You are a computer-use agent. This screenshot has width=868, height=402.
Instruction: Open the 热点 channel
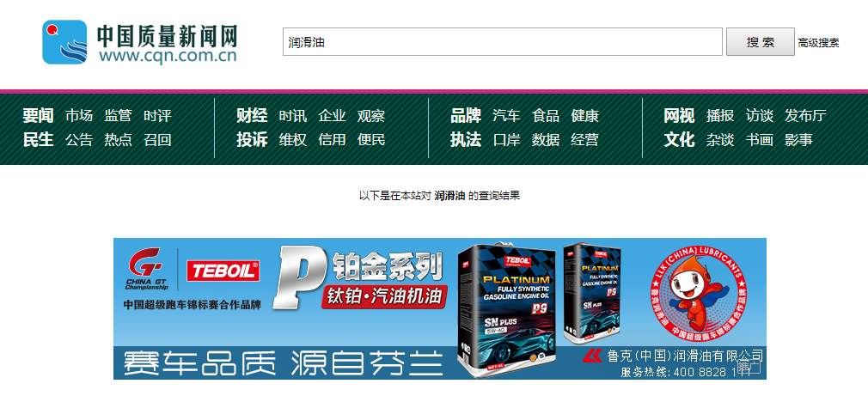click(x=119, y=140)
